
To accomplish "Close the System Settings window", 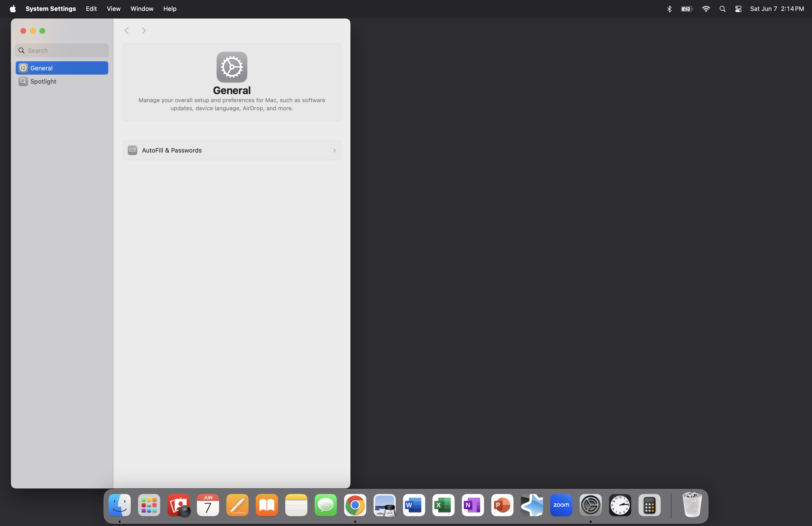I will point(23,31).
